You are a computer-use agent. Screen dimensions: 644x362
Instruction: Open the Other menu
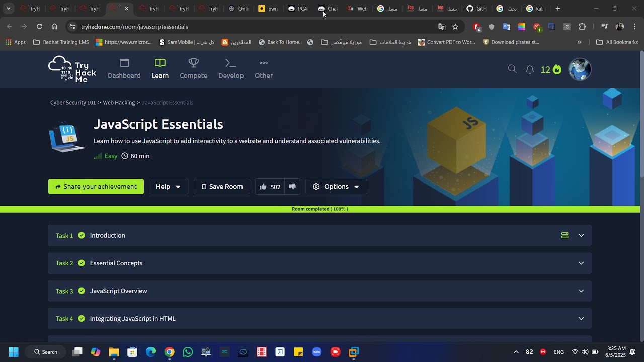click(x=264, y=69)
